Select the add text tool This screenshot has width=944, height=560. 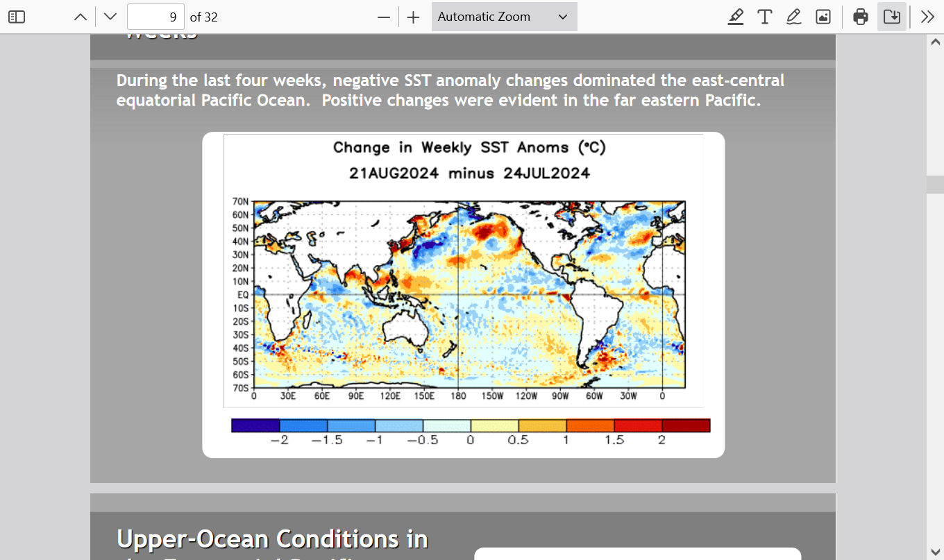(765, 17)
